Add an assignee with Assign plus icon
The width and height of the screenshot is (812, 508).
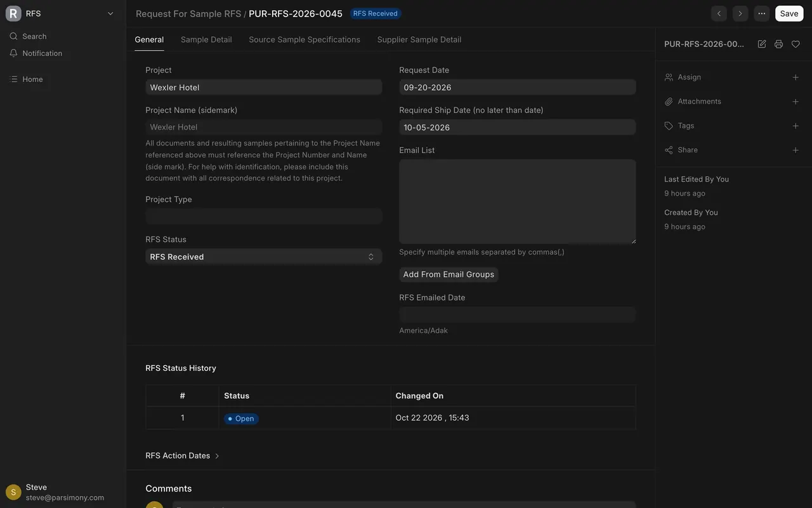pos(796,77)
